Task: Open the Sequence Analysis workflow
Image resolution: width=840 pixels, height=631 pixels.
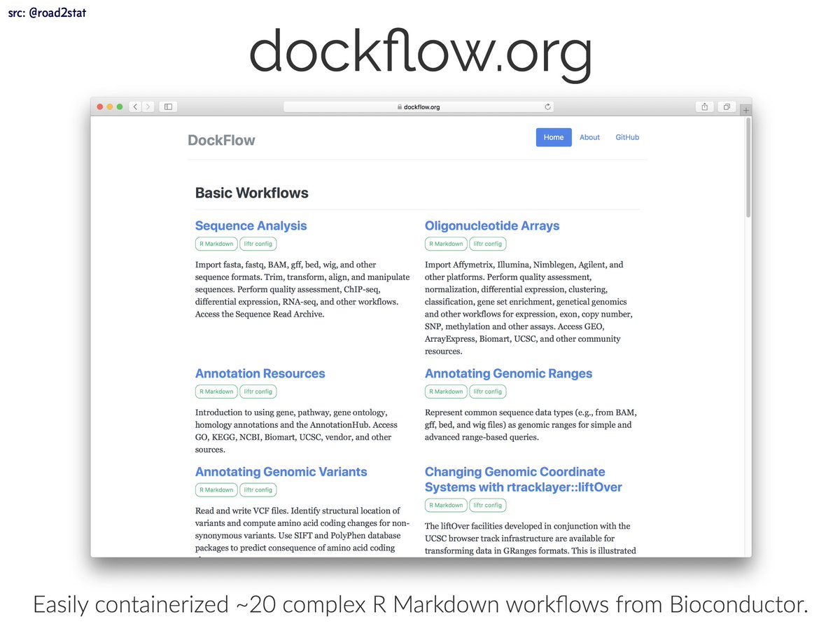Action: point(251,226)
